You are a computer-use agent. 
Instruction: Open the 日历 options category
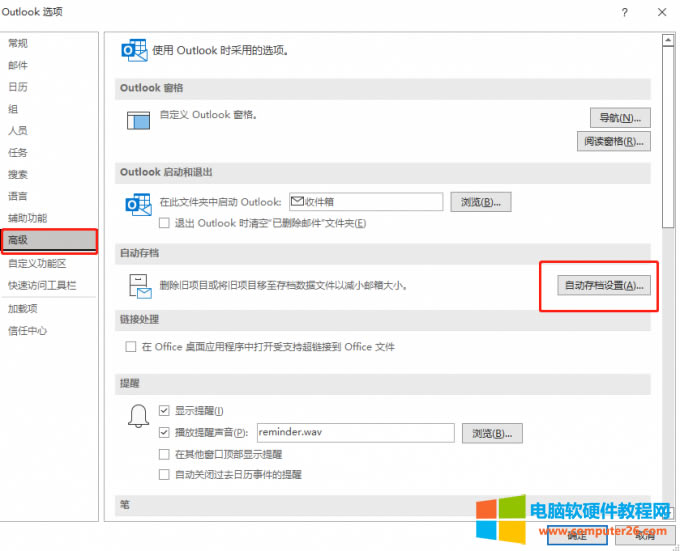[49, 87]
